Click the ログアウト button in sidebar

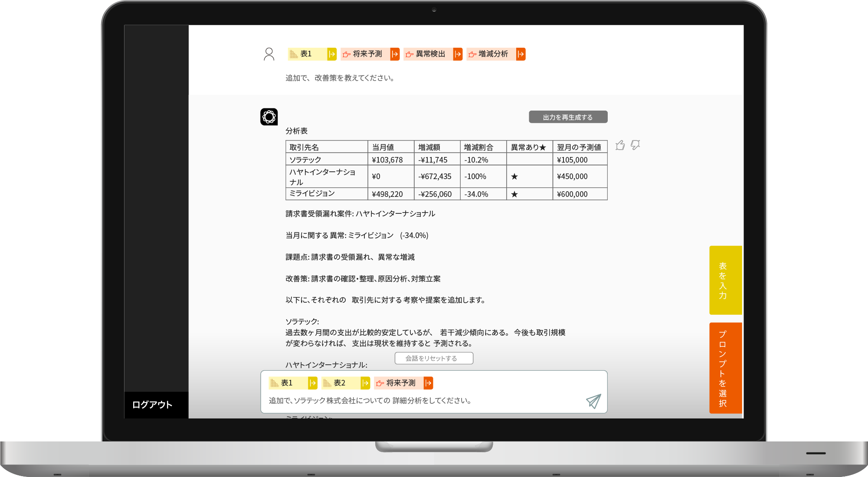coord(152,405)
